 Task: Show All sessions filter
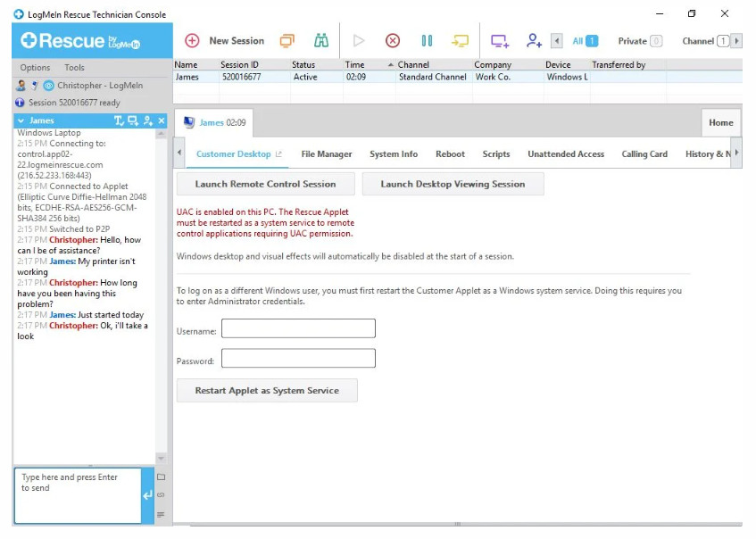coord(585,41)
